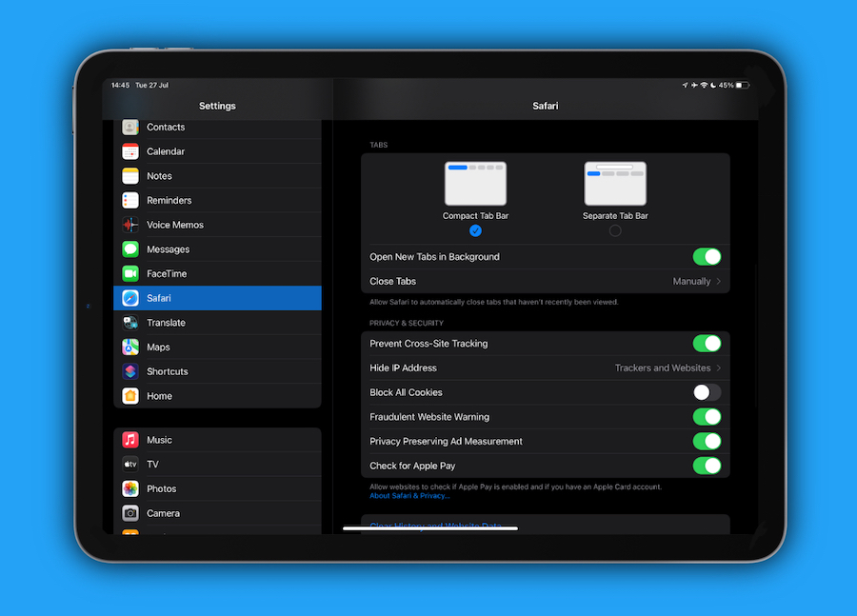Screen dimensions: 857x616
Task: Tap the Camera icon
Action: [130, 513]
